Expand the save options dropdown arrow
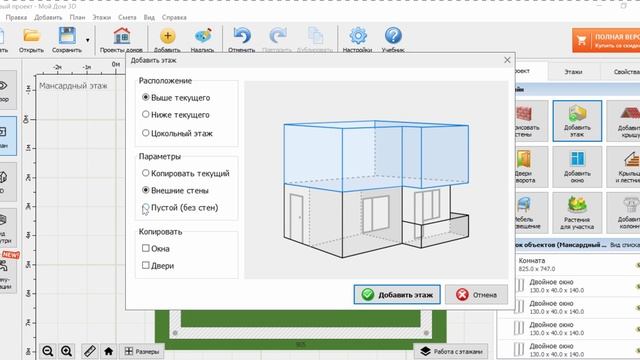Image resolution: width=640 pixels, height=360 pixels. pyautogui.click(x=87, y=40)
